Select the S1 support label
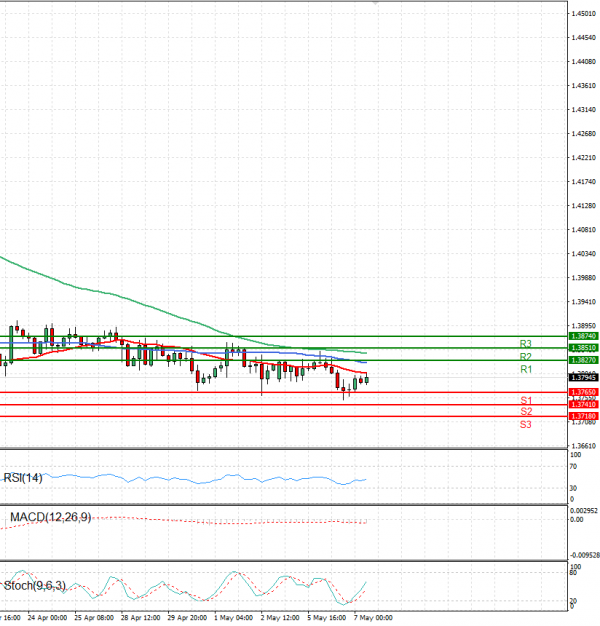The image size is (600, 626). [x=525, y=400]
